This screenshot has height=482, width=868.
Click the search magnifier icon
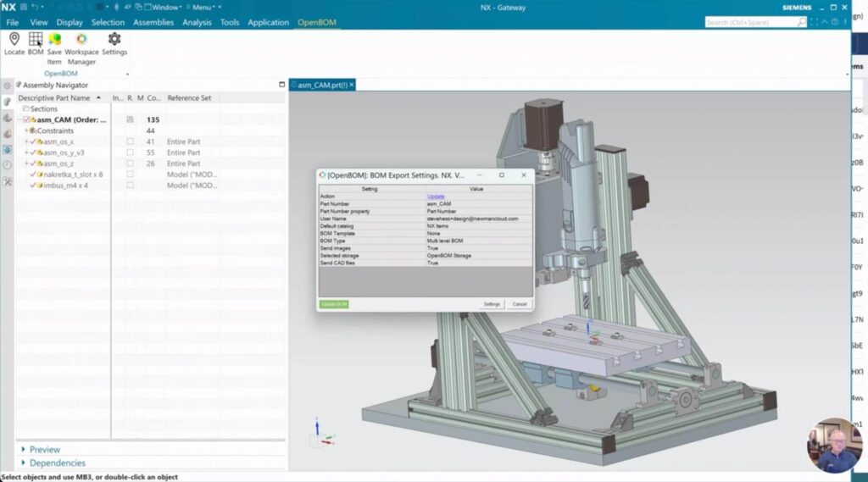[802, 22]
